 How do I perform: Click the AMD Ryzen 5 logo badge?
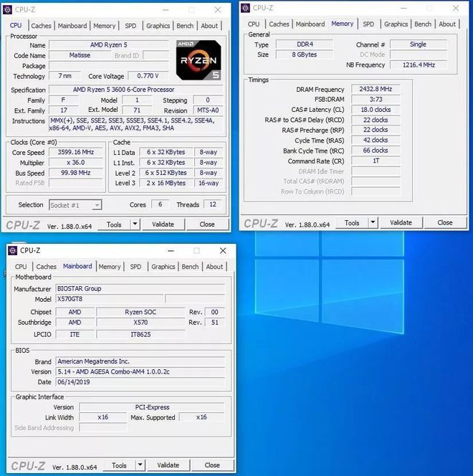(199, 60)
